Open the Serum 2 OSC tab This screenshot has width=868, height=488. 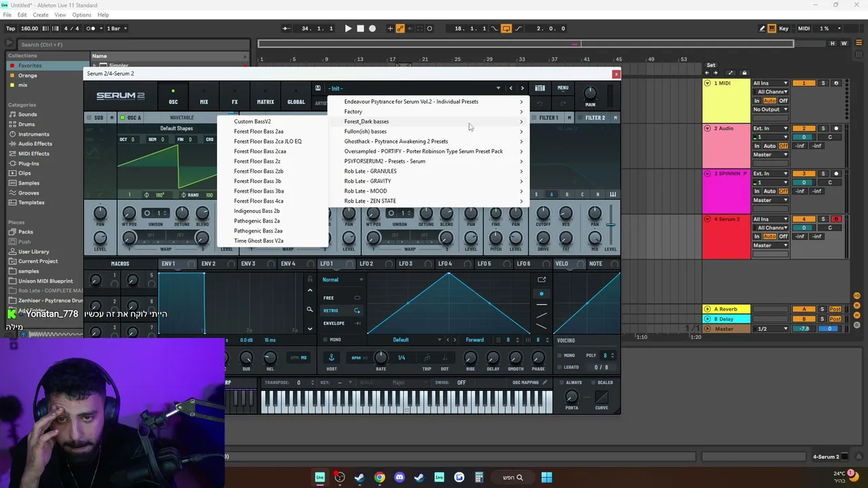[173, 96]
